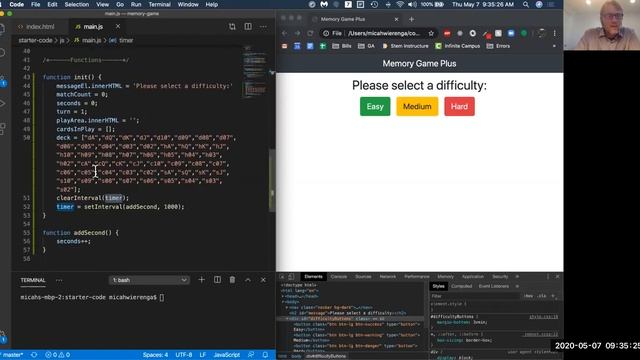
Task: Click the red extension icon in Chrome toolbar
Action: (x=447, y=33)
